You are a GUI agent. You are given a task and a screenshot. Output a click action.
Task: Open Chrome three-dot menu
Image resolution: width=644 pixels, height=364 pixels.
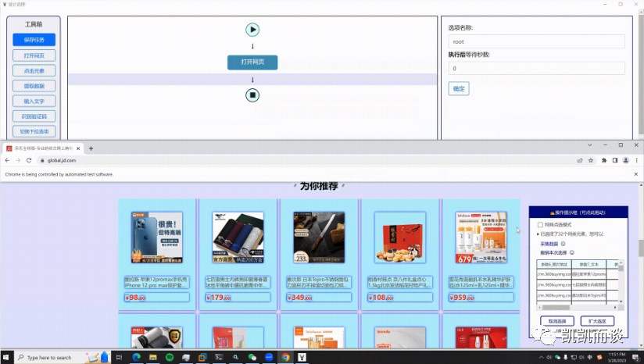[x=637, y=160]
